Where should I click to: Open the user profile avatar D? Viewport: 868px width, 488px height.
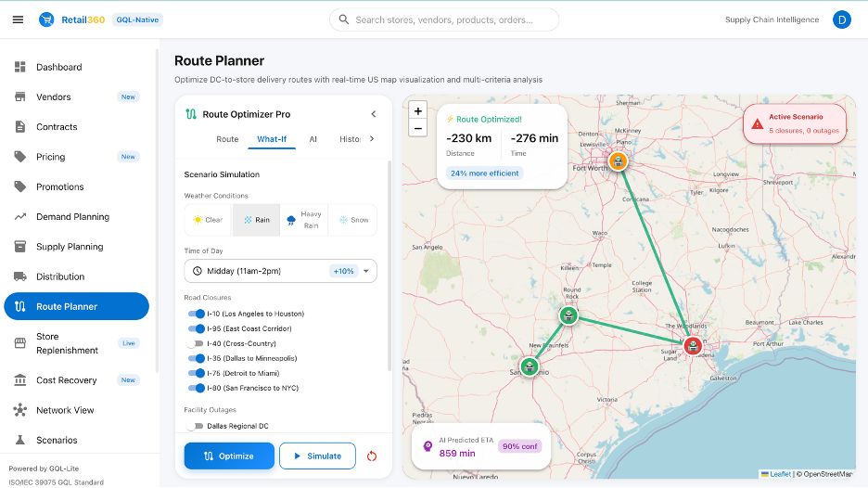coord(841,19)
